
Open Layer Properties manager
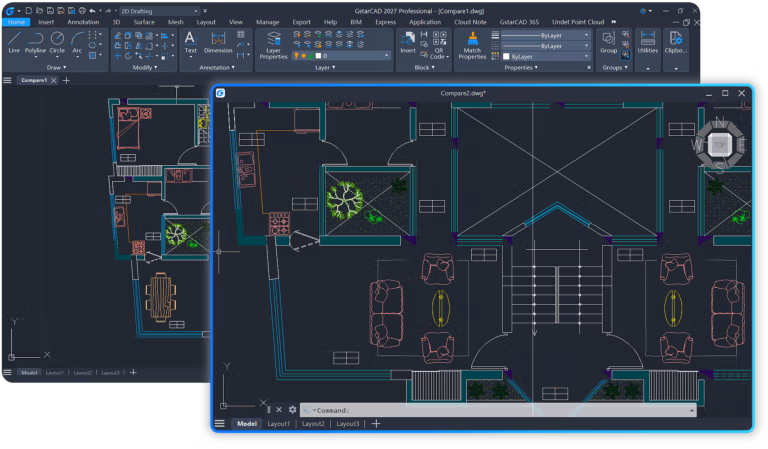273,45
